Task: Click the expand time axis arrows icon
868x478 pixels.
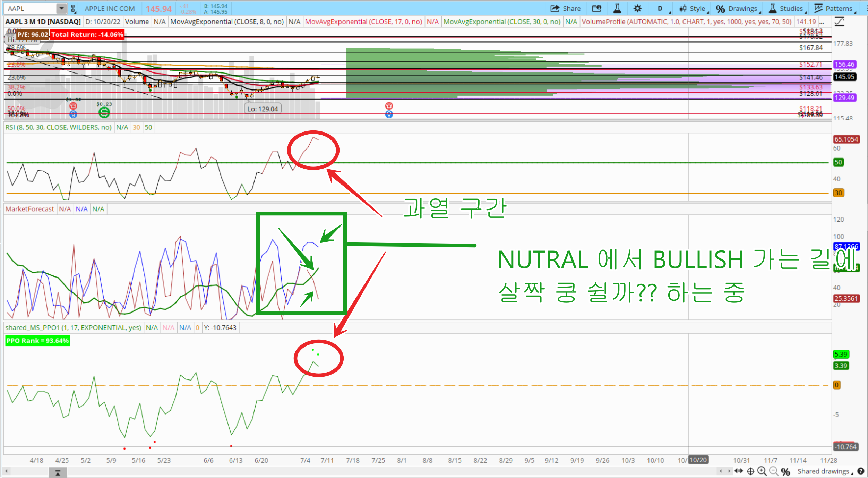Action: pos(739,471)
